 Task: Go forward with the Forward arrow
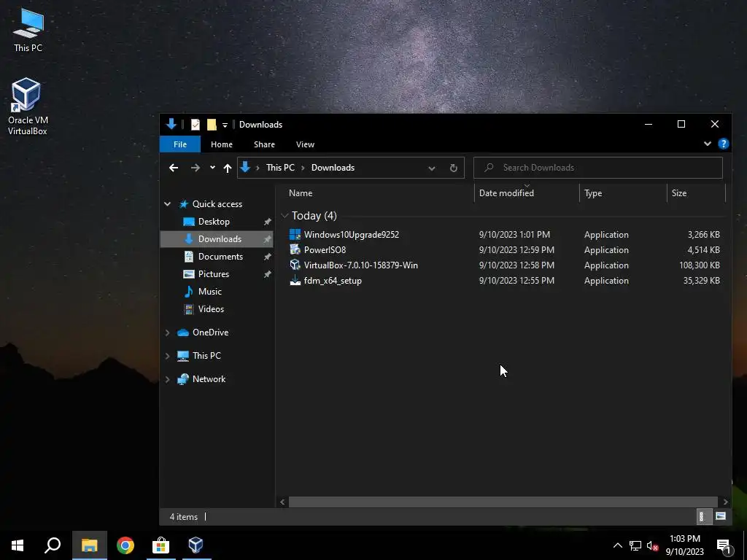(196, 168)
